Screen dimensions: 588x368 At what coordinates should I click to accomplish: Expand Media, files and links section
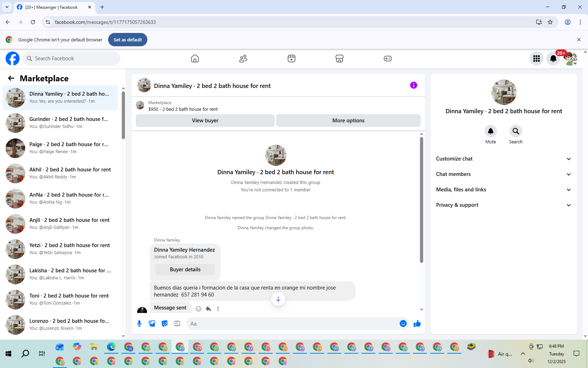(x=504, y=190)
